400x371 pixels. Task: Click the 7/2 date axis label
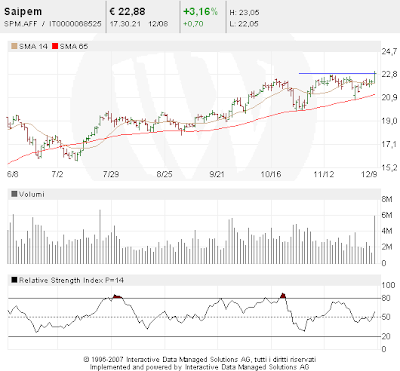tap(58, 174)
